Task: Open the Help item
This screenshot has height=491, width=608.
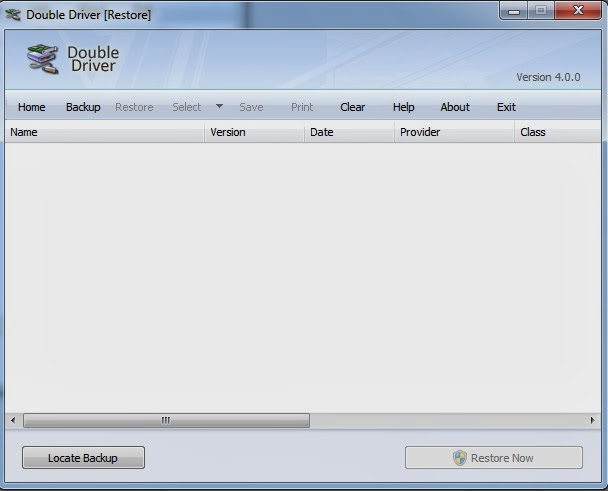Action: pos(404,107)
